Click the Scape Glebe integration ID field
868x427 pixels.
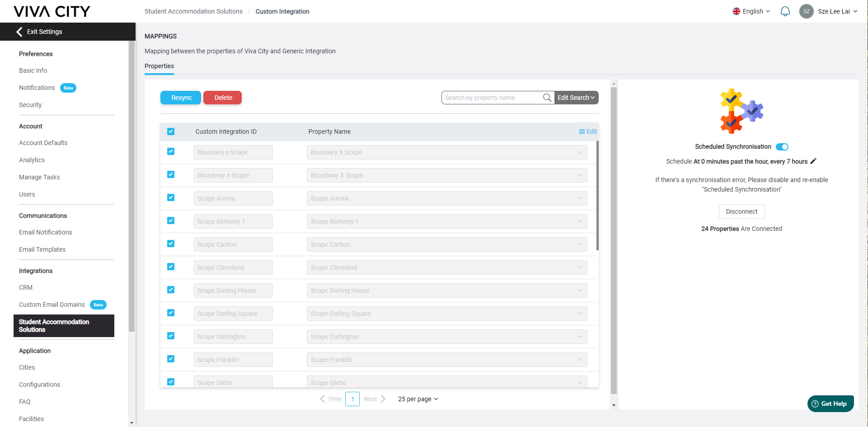point(233,382)
